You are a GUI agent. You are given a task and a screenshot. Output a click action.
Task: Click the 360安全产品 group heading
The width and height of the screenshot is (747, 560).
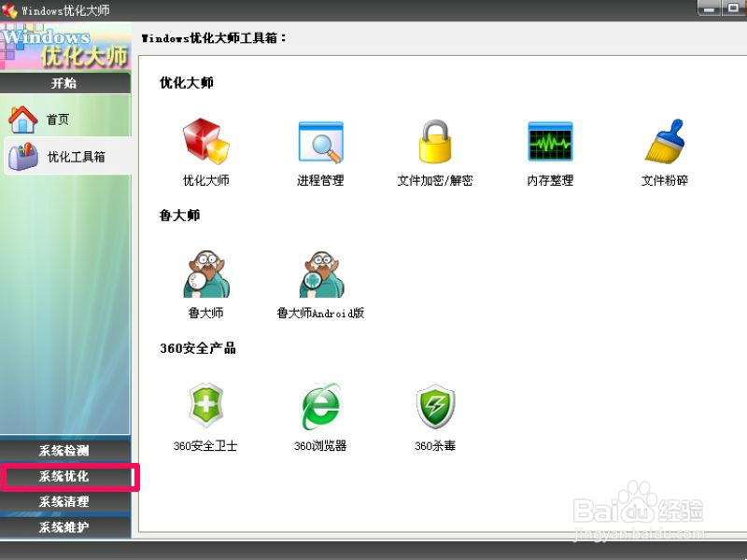pos(198,348)
